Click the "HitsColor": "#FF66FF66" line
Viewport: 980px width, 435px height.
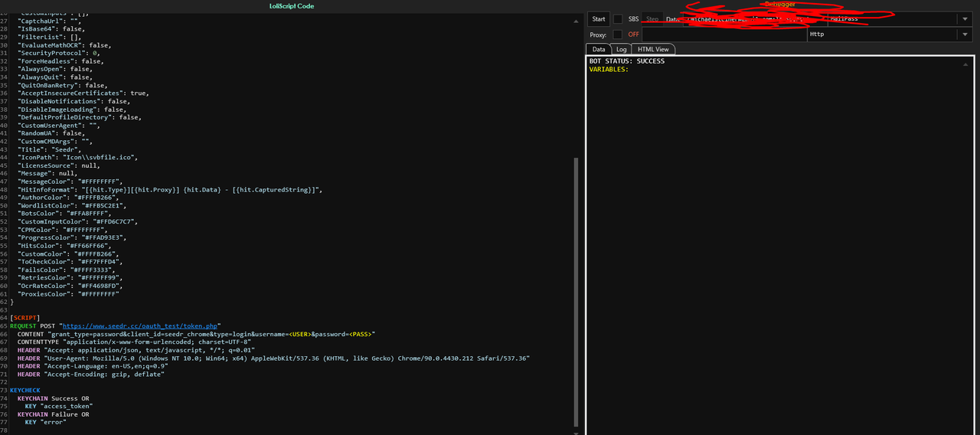click(64, 246)
